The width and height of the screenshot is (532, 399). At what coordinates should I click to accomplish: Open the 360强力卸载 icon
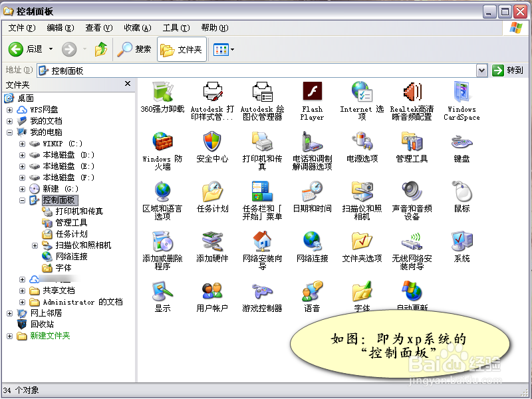point(162,92)
